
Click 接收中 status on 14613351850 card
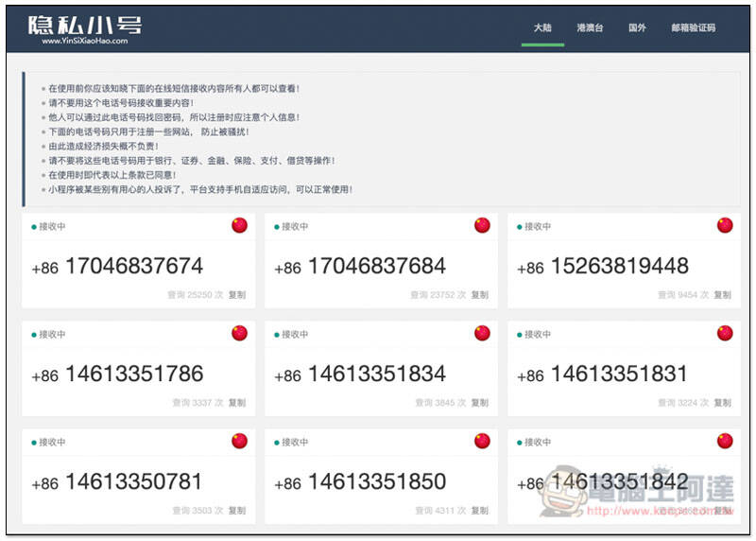(x=291, y=442)
